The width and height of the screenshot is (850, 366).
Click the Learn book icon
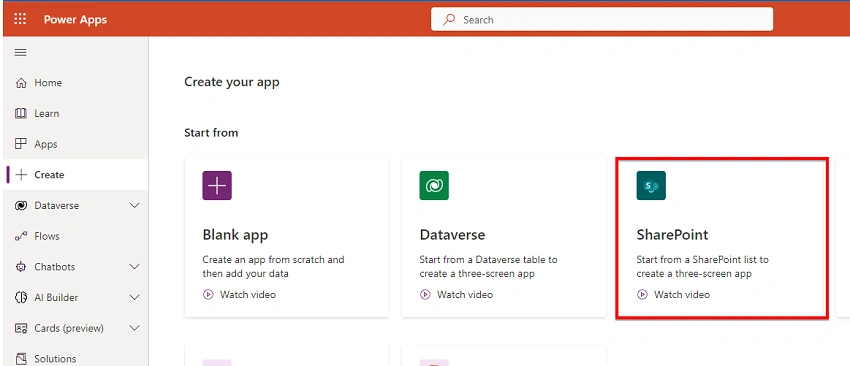[21, 113]
